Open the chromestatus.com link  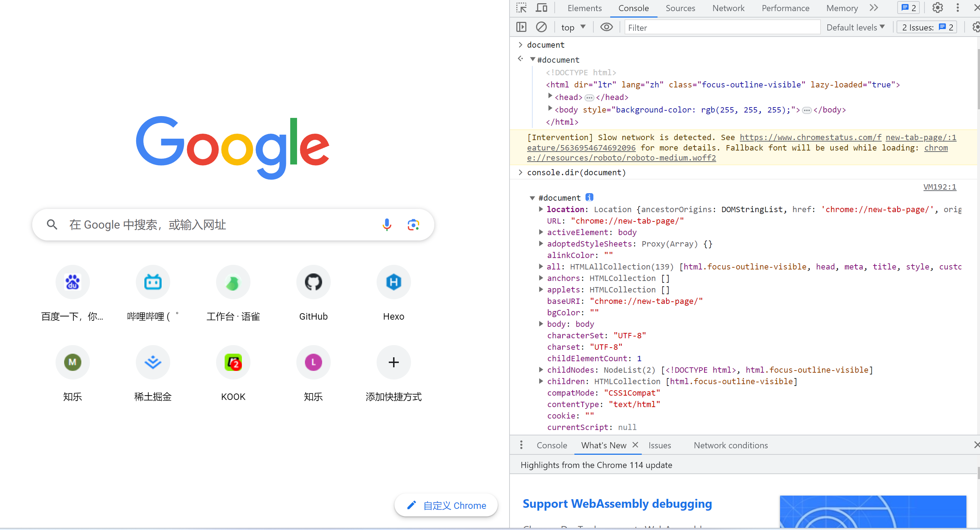[x=811, y=137]
